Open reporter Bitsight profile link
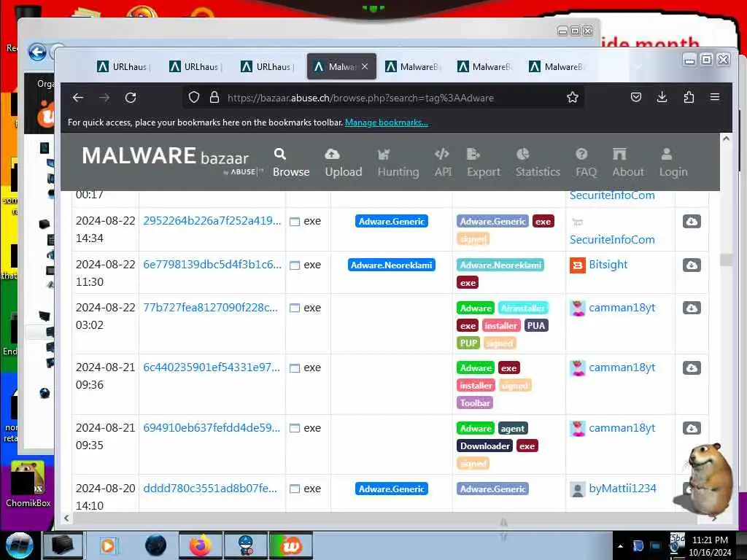The width and height of the screenshot is (747, 560). click(608, 265)
